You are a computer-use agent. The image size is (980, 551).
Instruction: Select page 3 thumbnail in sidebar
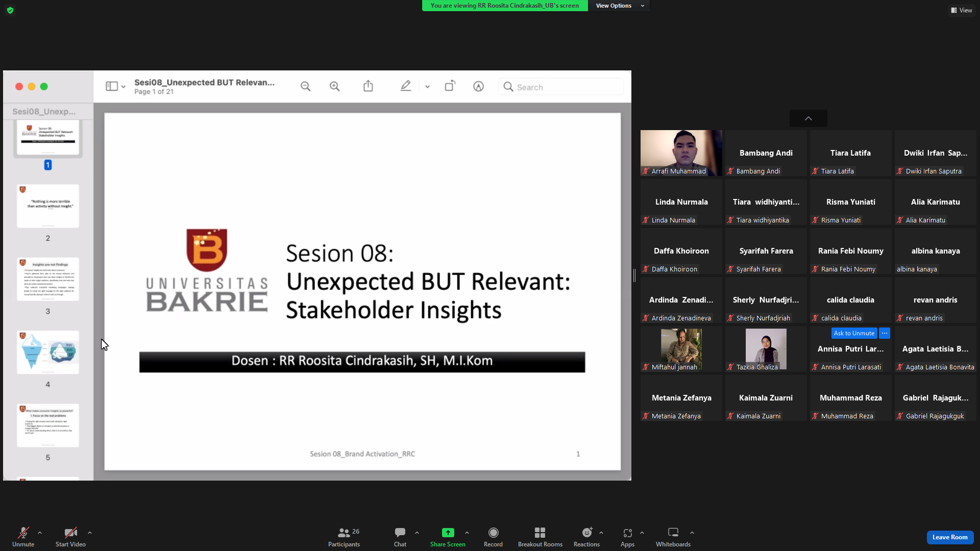pyautogui.click(x=48, y=279)
